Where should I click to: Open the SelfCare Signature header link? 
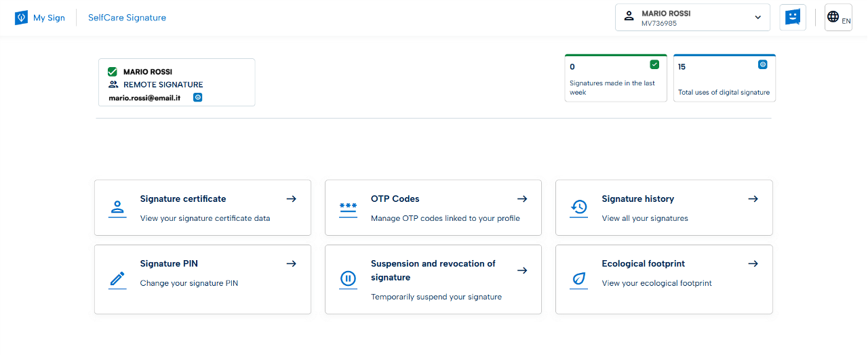click(x=127, y=18)
